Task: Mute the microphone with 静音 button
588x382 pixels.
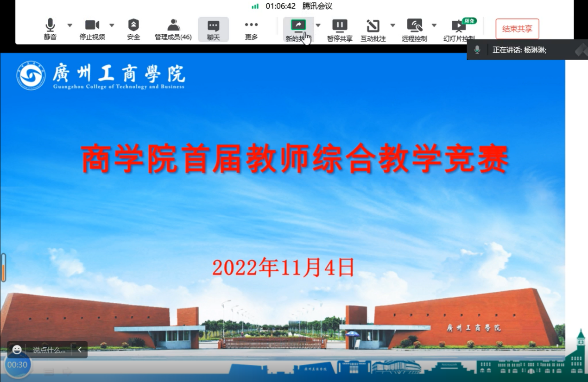Action: coord(50,29)
